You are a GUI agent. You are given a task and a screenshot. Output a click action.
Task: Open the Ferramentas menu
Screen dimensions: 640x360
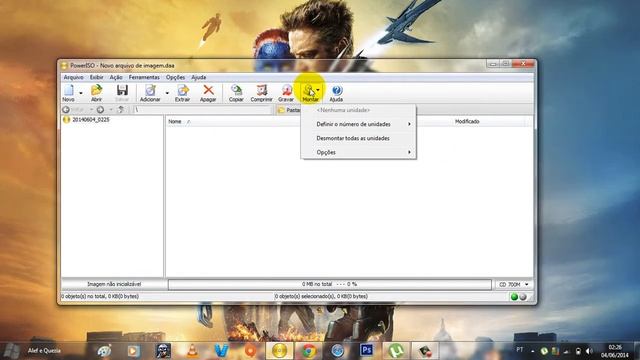pyautogui.click(x=144, y=77)
